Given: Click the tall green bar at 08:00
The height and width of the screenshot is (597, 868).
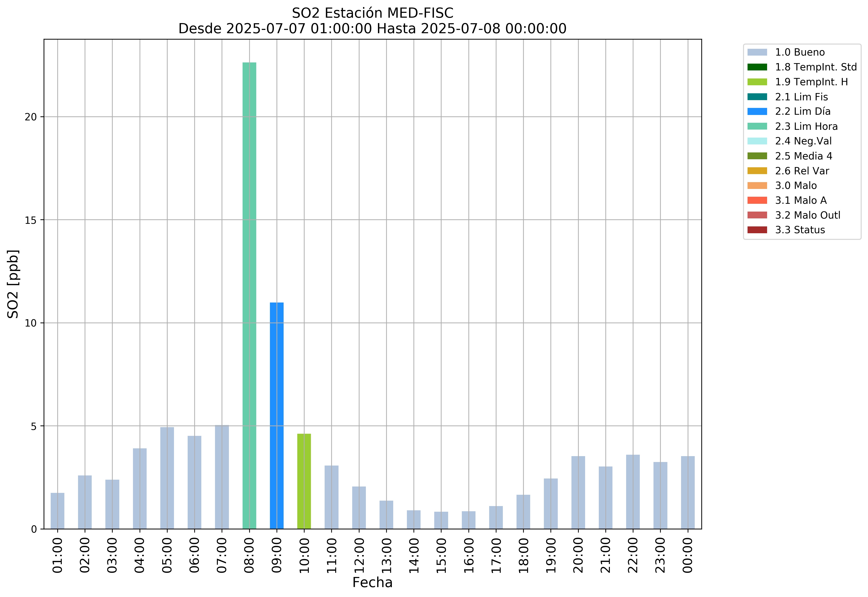Looking at the screenshot, I should (249, 295).
